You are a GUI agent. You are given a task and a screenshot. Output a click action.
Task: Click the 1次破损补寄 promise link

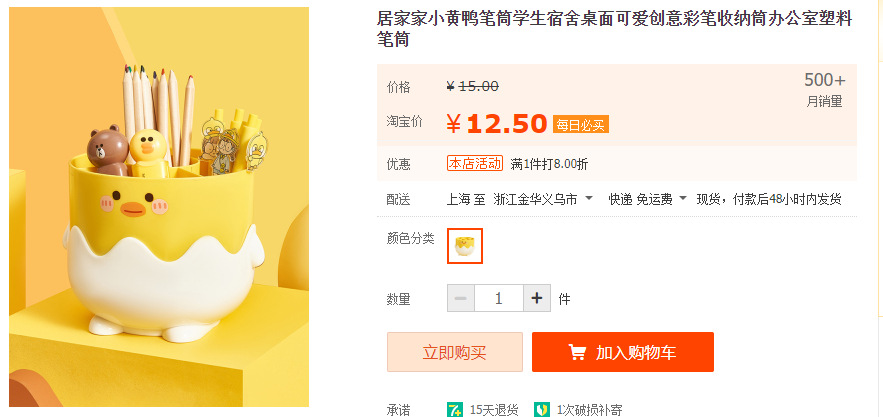(x=589, y=410)
